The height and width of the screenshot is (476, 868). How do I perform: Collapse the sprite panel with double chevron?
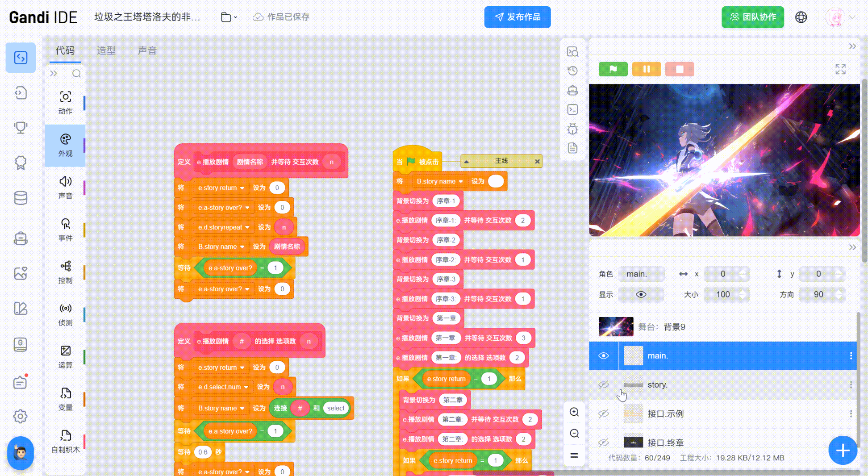tap(852, 247)
